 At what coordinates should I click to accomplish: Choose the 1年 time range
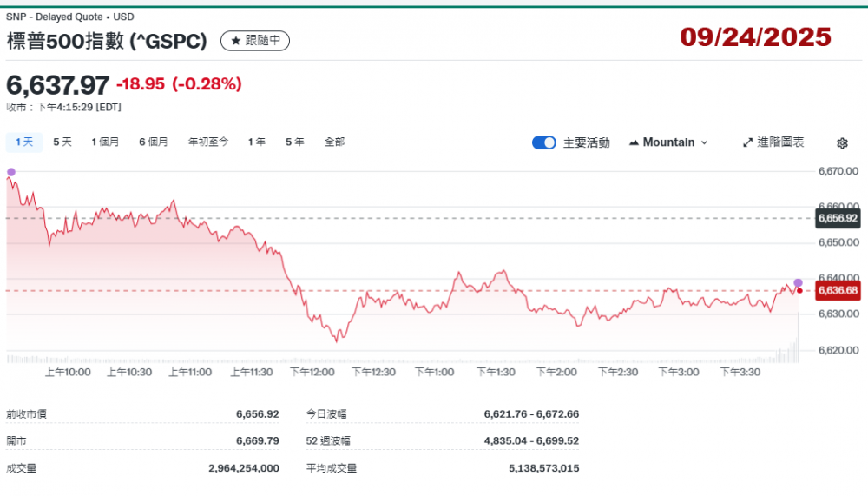256,142
